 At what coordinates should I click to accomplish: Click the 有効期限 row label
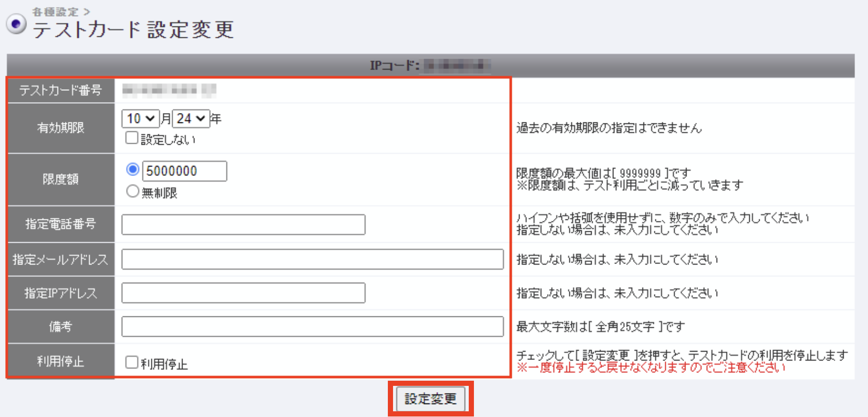pos(61,128)
